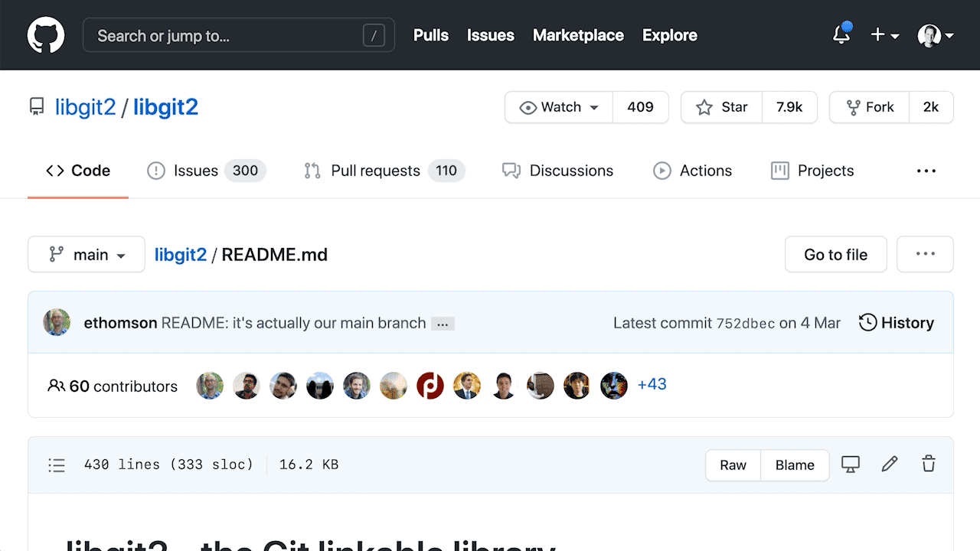
Task: Fork the repository
Action: coord(870,107)
